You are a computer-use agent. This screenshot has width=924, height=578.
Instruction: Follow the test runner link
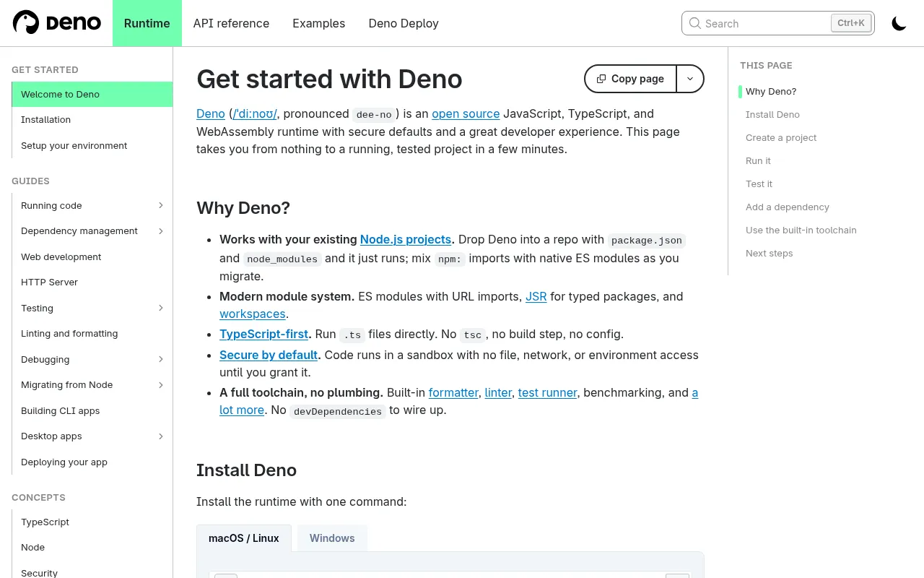click(x=547, y=392)
